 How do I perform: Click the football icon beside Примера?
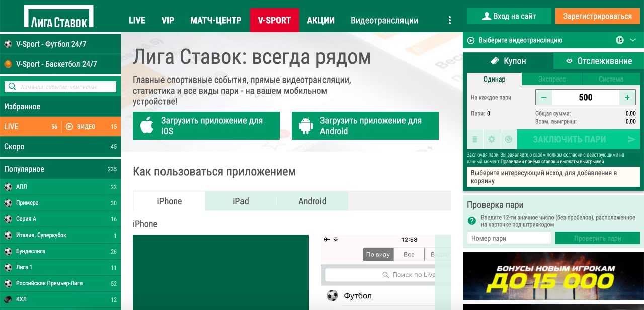[x=8, y=203]
